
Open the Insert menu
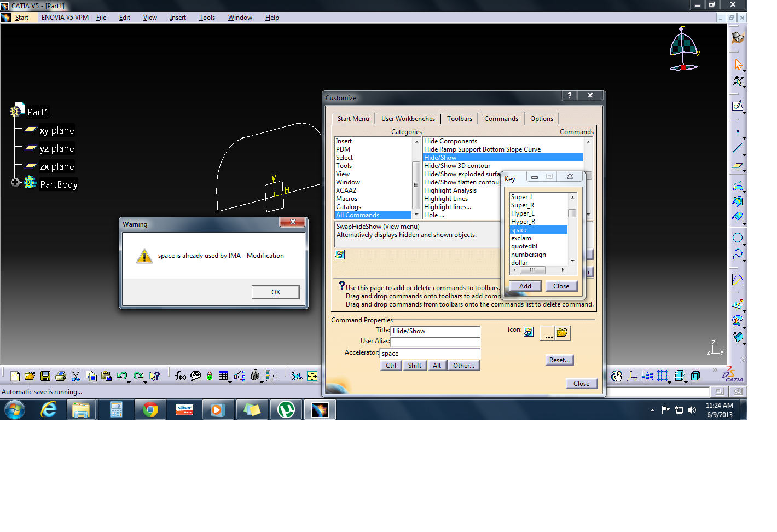[x=178, y=18]
